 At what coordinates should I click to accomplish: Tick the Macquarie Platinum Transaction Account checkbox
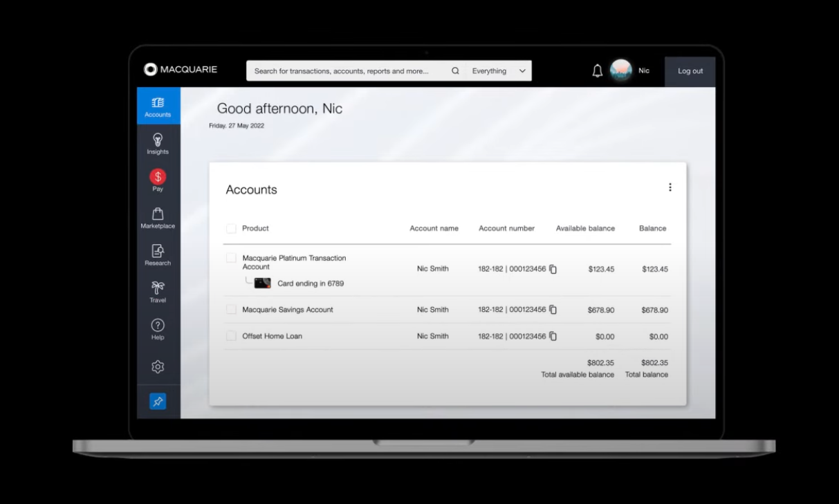(231, 258)
